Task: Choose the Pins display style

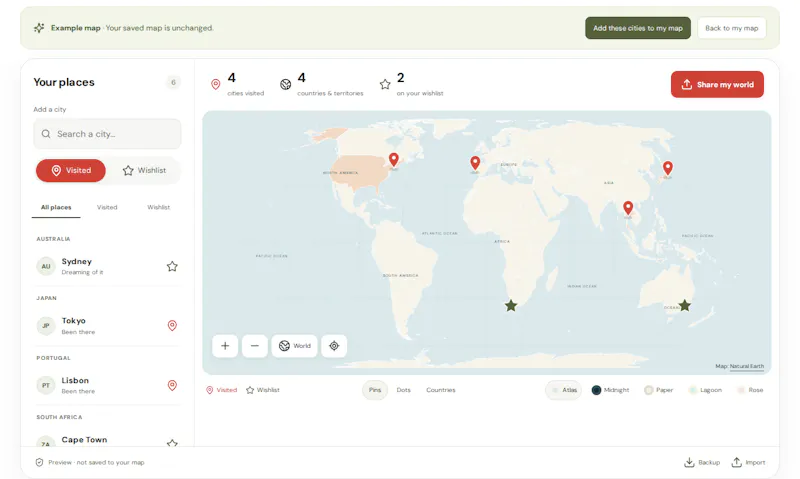Action: pos(375,390)
